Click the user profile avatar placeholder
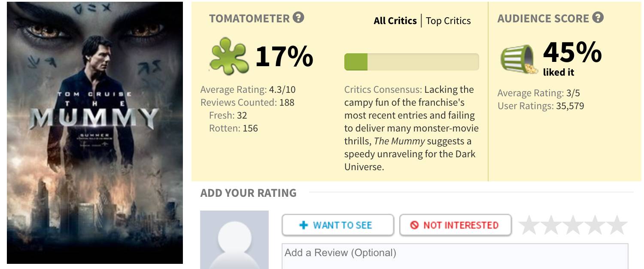 234,239
